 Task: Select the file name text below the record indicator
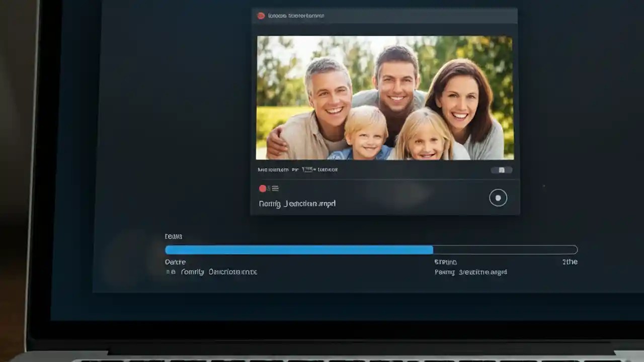tap(296, 203)
